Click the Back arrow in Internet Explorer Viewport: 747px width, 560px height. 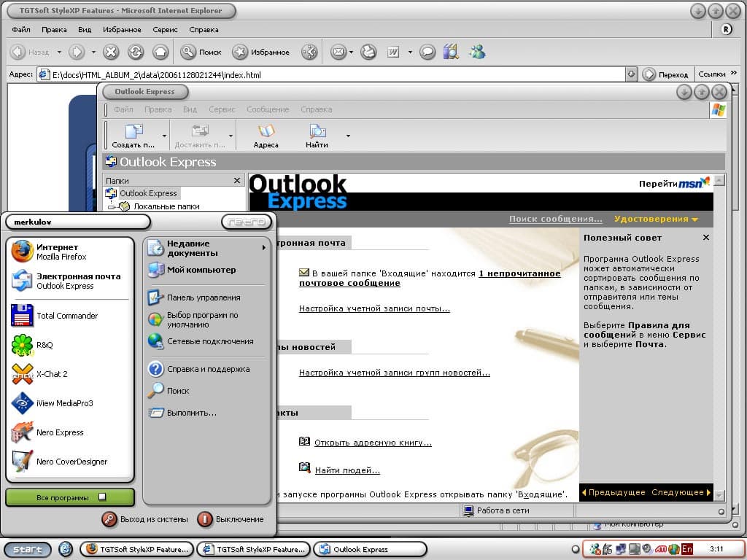[18, 52]
